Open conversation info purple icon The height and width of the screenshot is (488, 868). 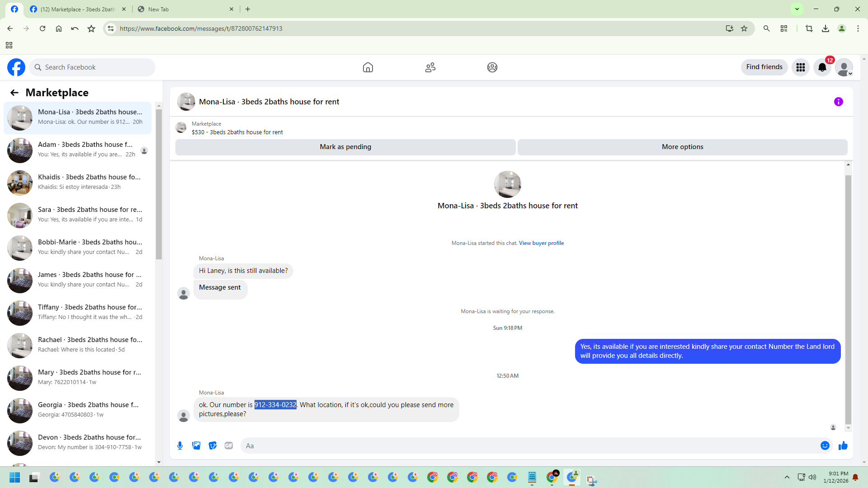pos(839,102)
